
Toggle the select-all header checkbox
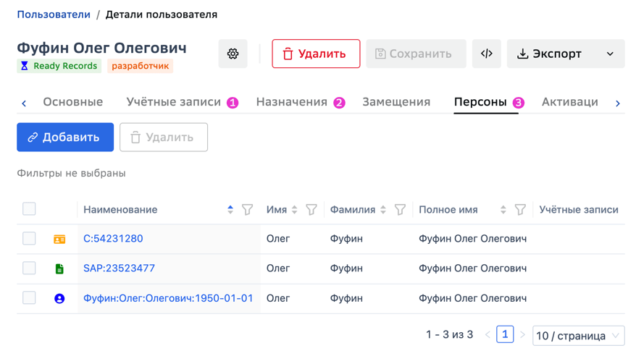pyautogui.click(x=29, y=208)
